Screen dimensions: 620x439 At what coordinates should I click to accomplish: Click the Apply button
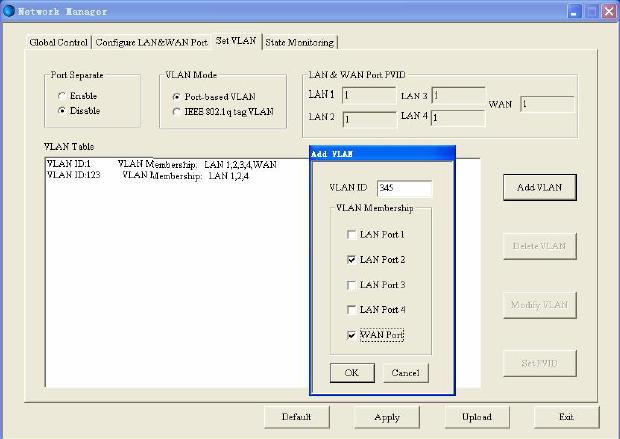[387, 417]
